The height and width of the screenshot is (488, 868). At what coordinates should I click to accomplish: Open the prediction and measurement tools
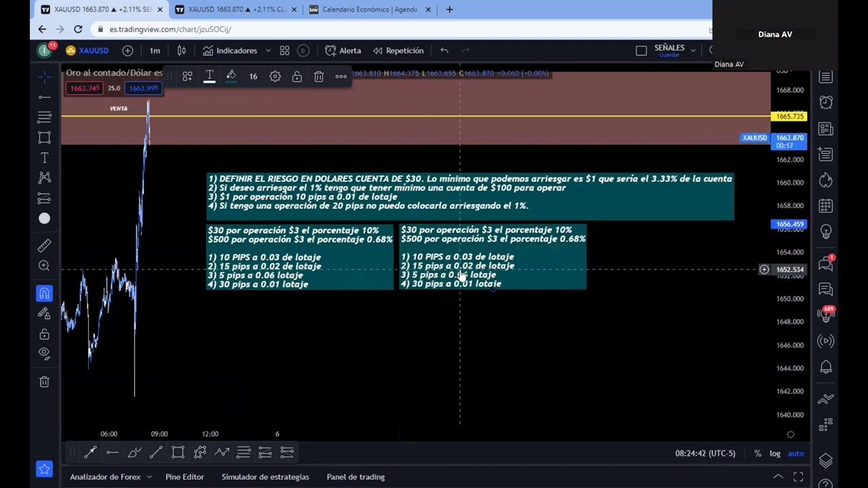click(x=45, y=198)
